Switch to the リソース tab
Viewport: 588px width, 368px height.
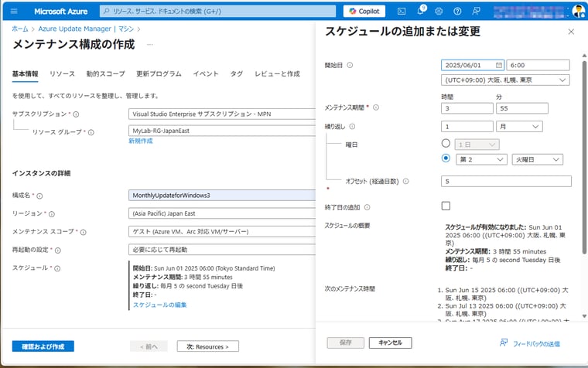pyautogui.click(x=62, y=73)
